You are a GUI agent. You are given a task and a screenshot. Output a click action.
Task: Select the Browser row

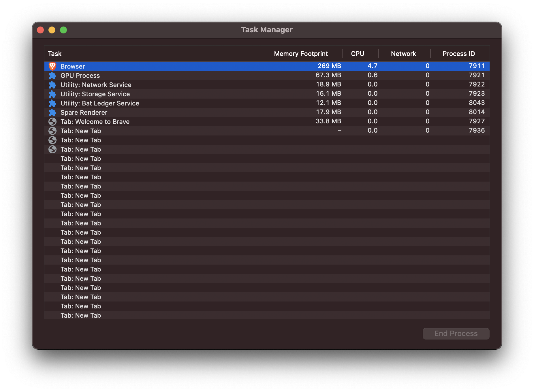tap(267, 66)
